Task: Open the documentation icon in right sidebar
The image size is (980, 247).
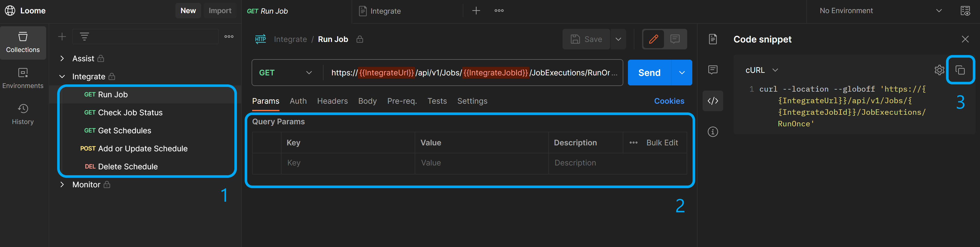Action: (x=713, y=39)
